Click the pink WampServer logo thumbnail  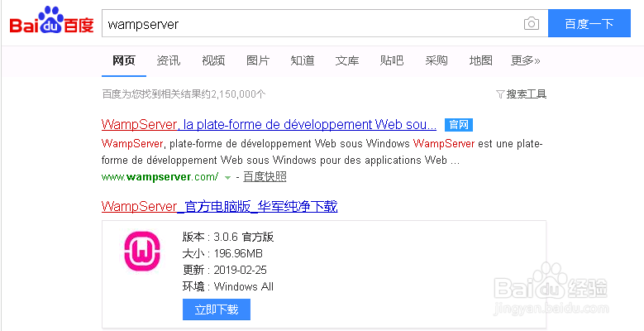point(141,252)
